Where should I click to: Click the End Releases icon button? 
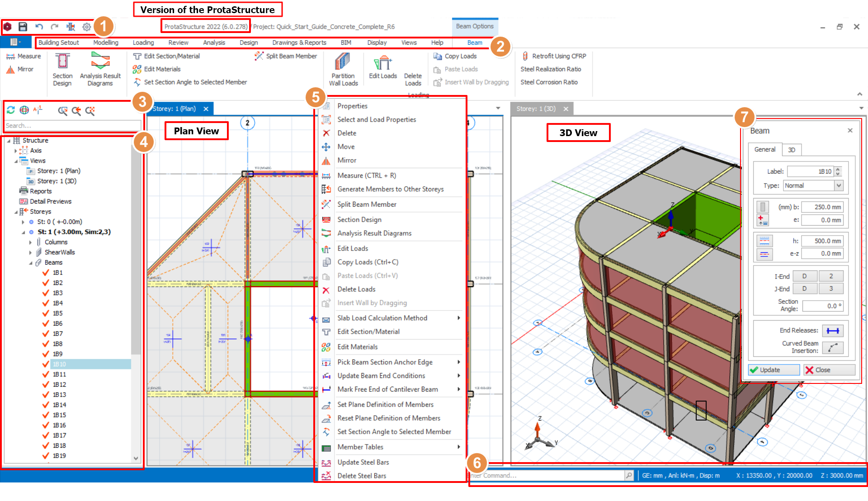(x=832, y=331)
